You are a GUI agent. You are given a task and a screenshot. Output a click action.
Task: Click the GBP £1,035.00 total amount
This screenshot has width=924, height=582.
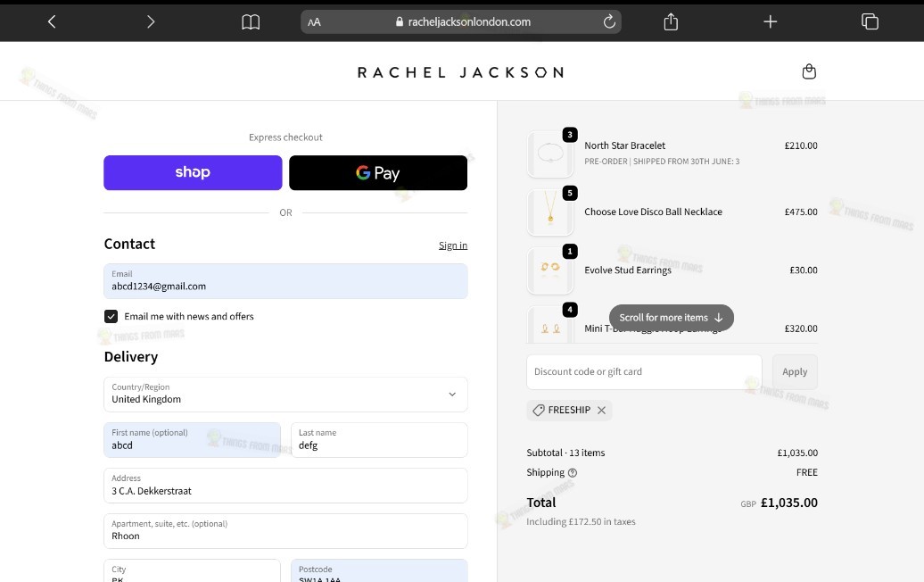coord(779,503)
